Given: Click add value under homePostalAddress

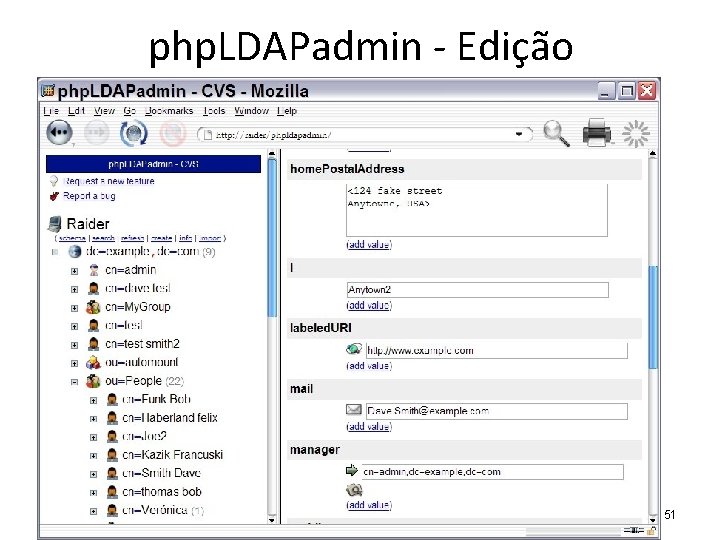Looking at the screenshot, I should 369,244.
